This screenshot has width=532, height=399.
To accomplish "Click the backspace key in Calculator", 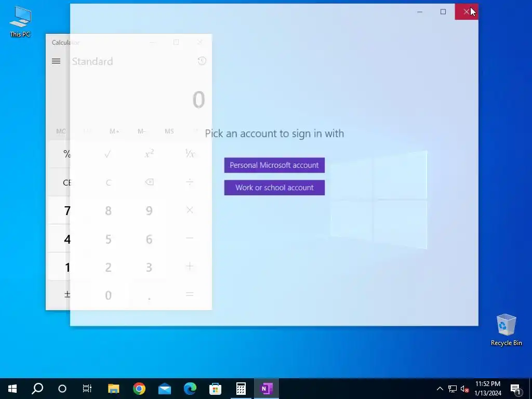I will pos(149,182).
